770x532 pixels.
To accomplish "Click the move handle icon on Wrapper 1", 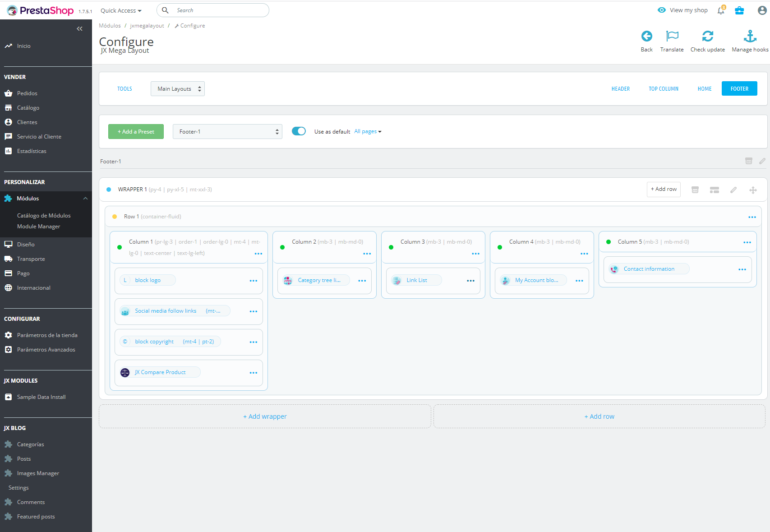I will click(753, 190).
